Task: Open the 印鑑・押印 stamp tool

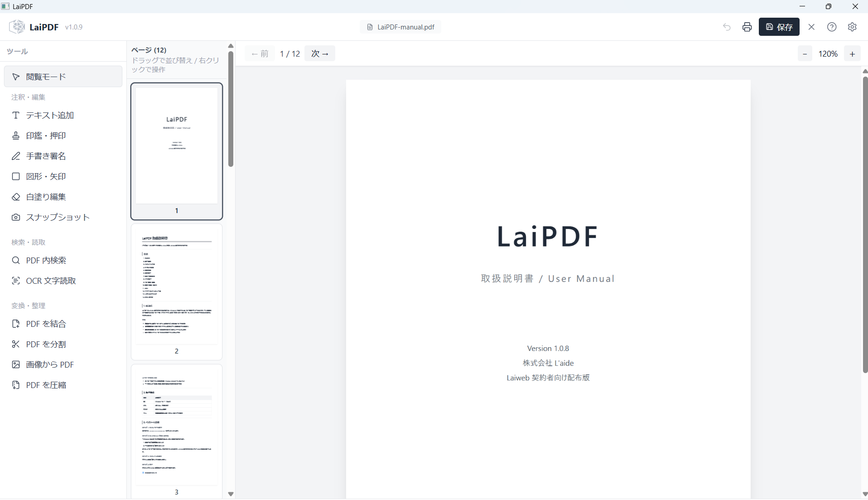Action: (63, 136)
